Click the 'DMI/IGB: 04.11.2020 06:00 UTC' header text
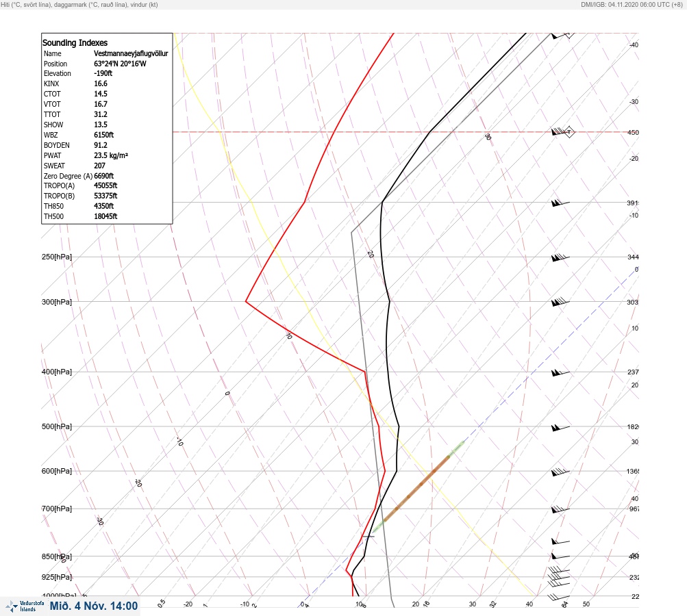The width and height of the screenshot is (687, 616). coord(625,5)
